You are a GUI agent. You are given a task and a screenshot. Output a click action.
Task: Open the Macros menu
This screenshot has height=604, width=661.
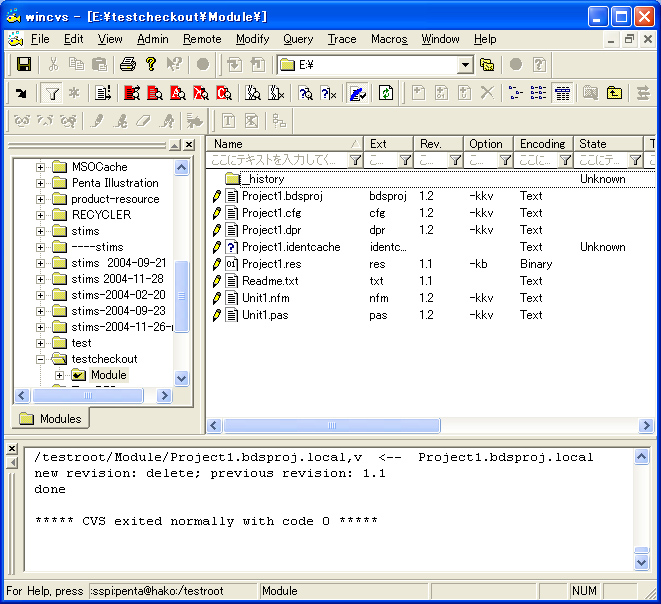389,39
